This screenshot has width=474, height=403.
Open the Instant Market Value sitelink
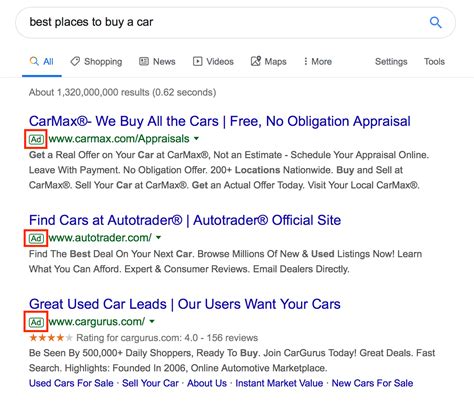pyautogui.click(x=279, y=383)
